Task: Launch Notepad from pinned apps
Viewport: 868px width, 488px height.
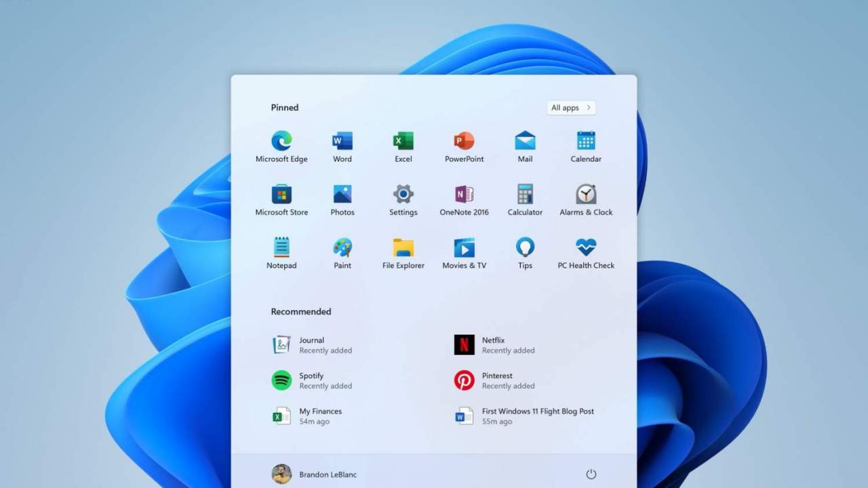Action: [281, 247]
